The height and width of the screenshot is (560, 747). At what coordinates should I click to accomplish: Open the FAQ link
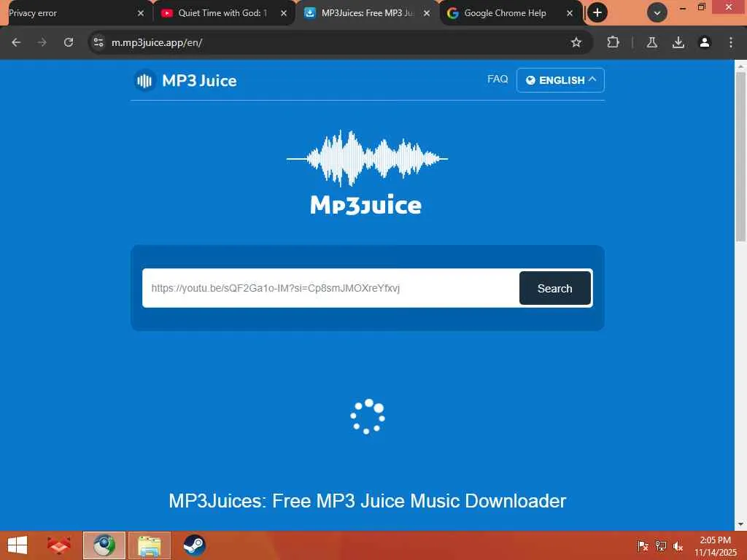[498, 79]
